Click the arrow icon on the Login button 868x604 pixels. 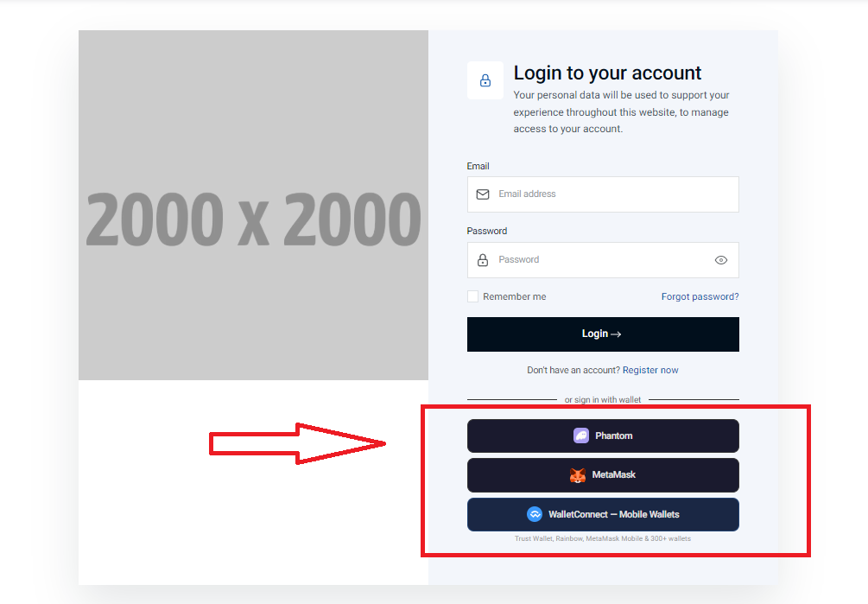coord(616,334)
